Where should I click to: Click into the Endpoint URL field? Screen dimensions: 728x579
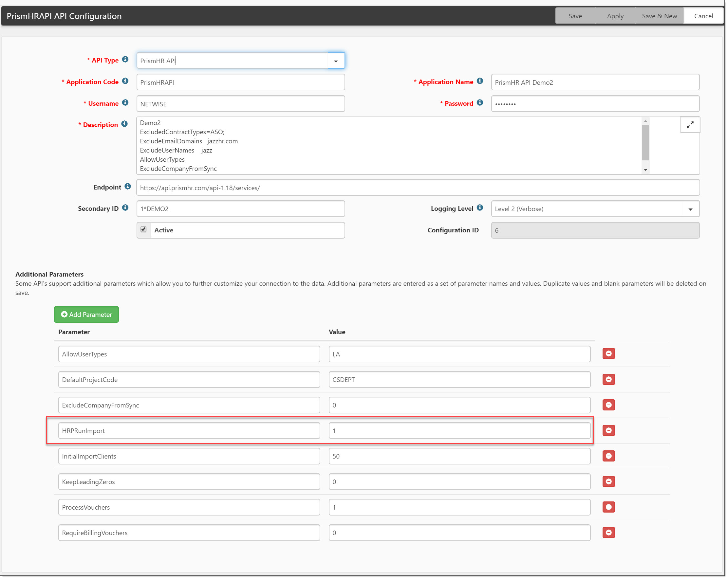click(x=418, y=188)
